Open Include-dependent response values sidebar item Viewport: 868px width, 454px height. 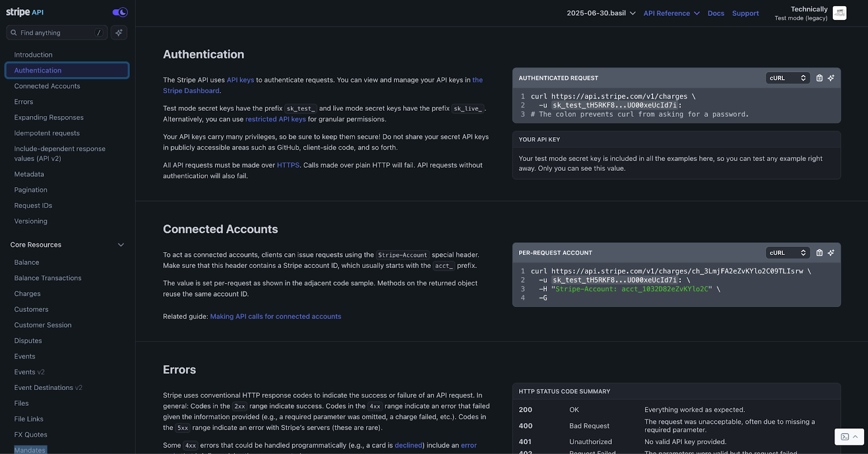click(x=60, y=154)
